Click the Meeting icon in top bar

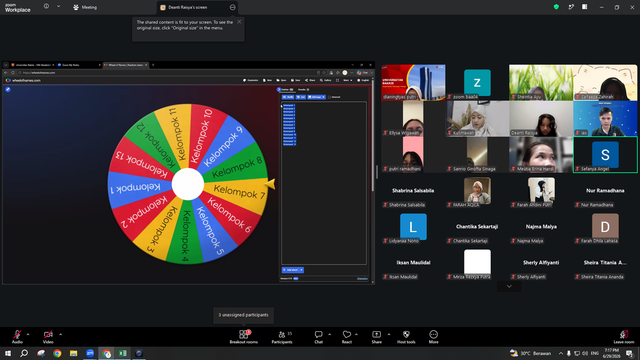click(x=76, y=7)
